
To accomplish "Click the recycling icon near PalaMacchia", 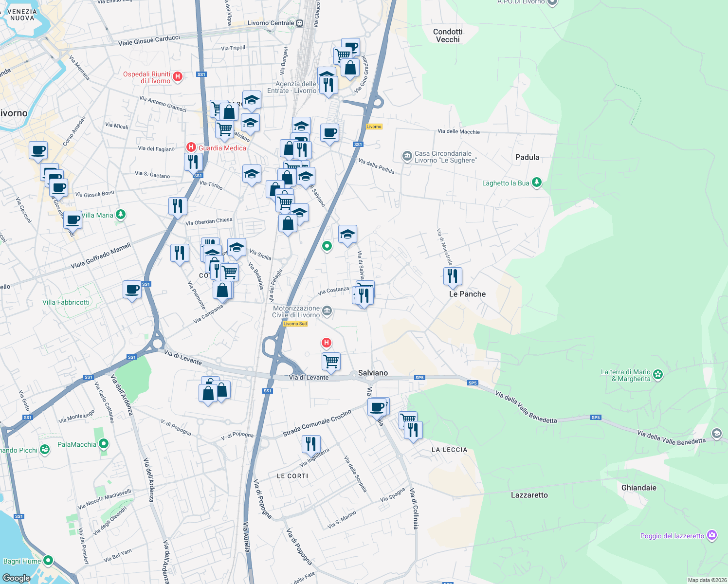I will [103, 444].
